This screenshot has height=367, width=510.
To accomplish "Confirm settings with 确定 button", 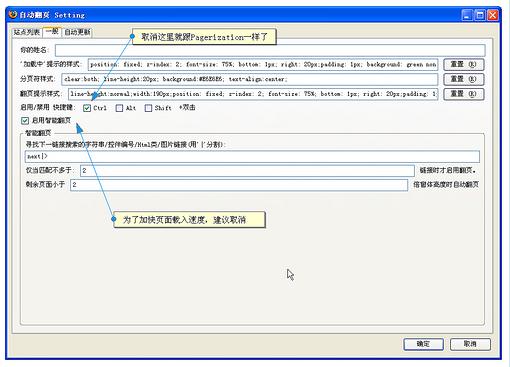I will coord(423,344).
